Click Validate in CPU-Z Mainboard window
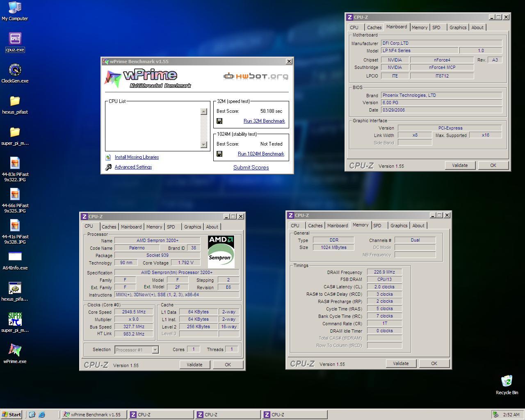This screenshot has height=420, width=525. tap(460, 165)
